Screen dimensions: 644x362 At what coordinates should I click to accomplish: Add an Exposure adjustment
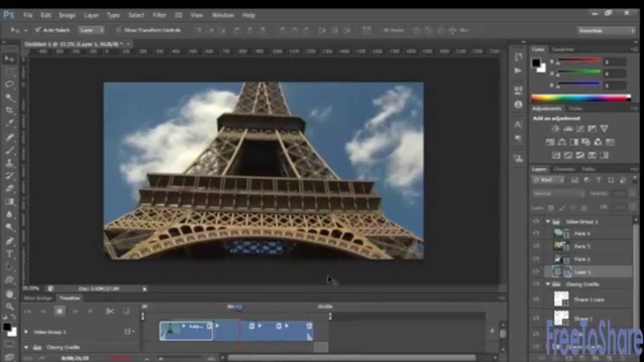click(592, 129)
